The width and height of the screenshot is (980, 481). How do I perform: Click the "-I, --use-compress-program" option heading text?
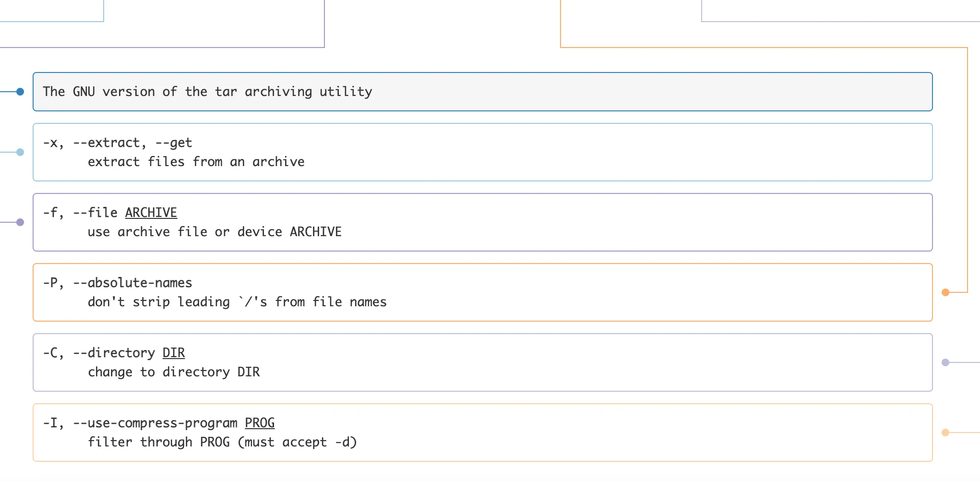click(x=140, y=423)
